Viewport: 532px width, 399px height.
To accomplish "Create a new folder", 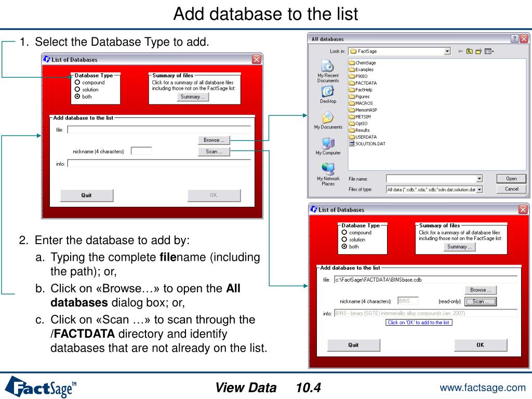I will [x=478, y=51].
